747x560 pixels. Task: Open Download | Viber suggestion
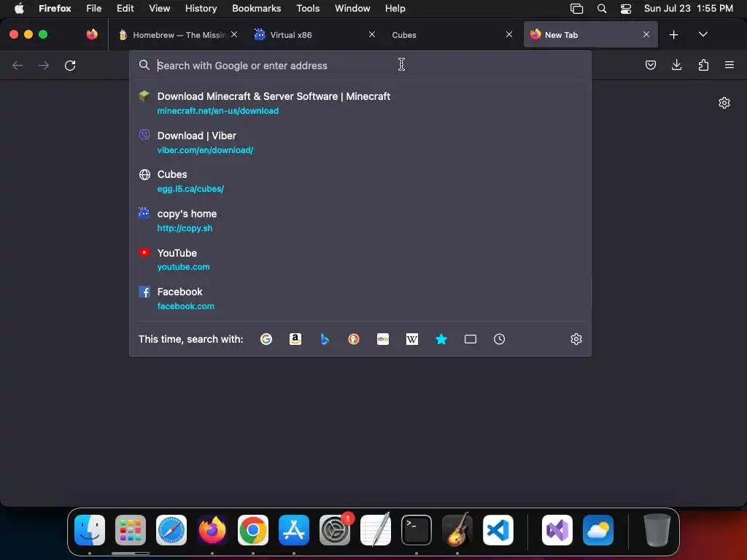360,142
